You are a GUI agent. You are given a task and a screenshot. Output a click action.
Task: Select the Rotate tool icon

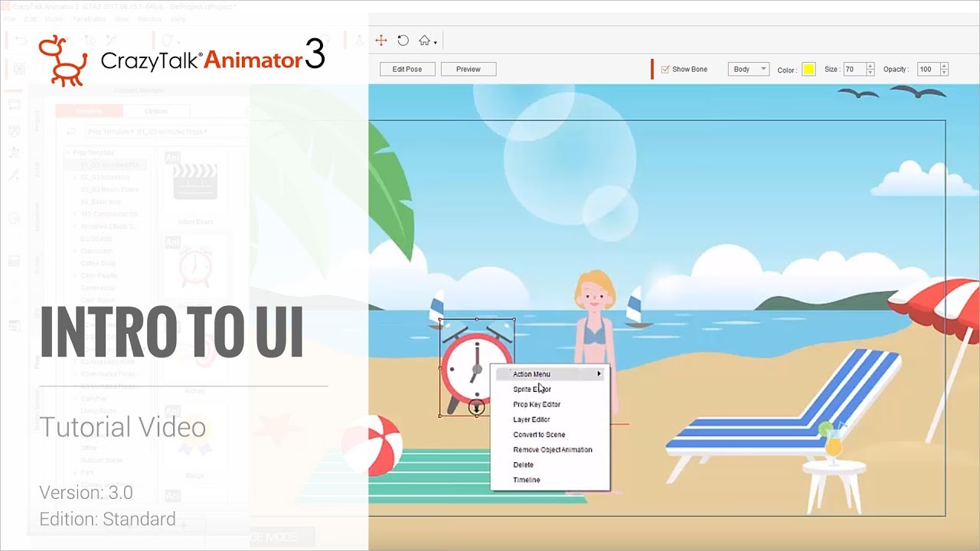(403, 41)
